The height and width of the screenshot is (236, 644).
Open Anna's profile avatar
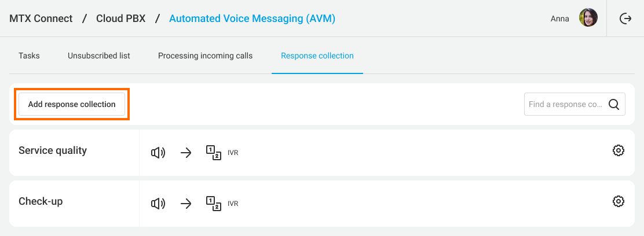[588, 18]
